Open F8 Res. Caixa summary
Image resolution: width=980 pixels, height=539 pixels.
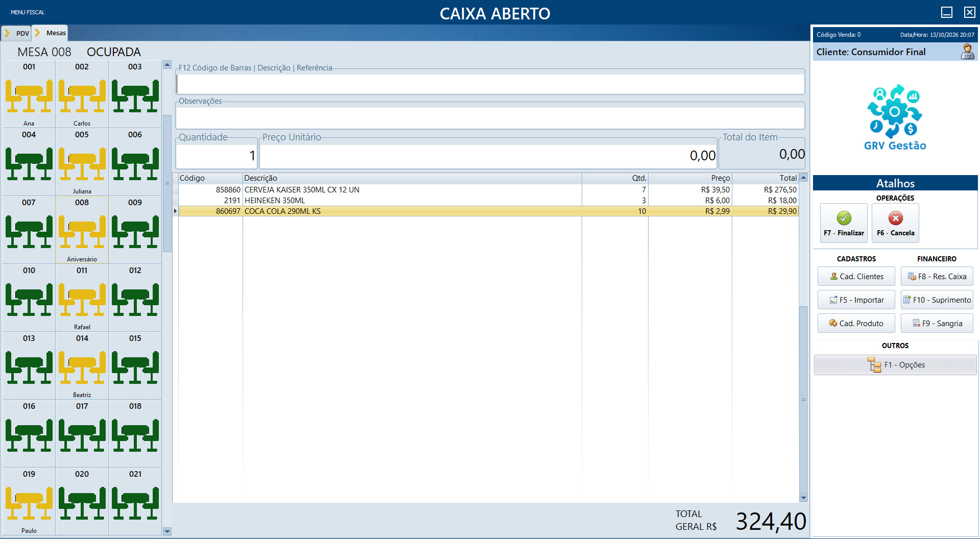click(x=937, y=276)
